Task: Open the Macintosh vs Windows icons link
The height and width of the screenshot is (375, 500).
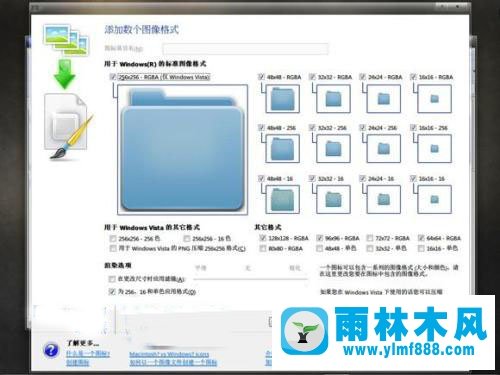Action: coord(169,354)
